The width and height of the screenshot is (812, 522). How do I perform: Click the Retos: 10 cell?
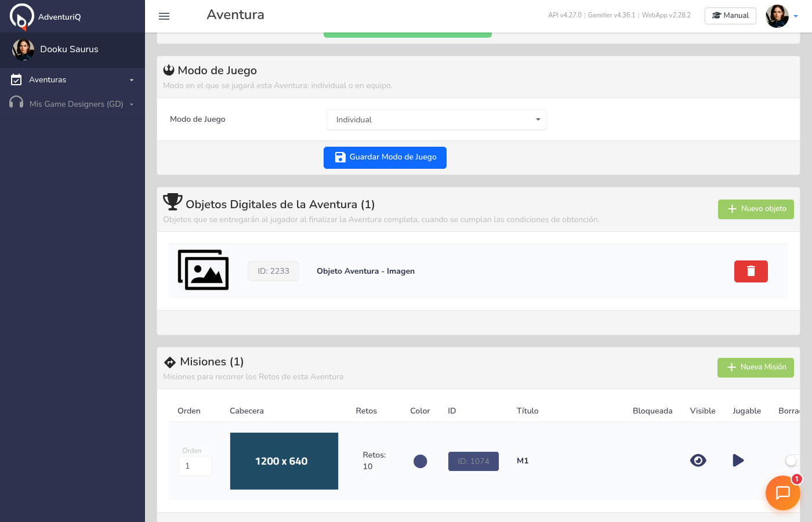coord(374,461)
